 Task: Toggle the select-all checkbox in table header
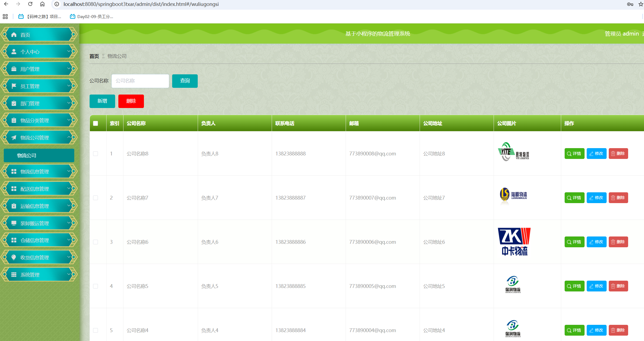coord(95,123)
